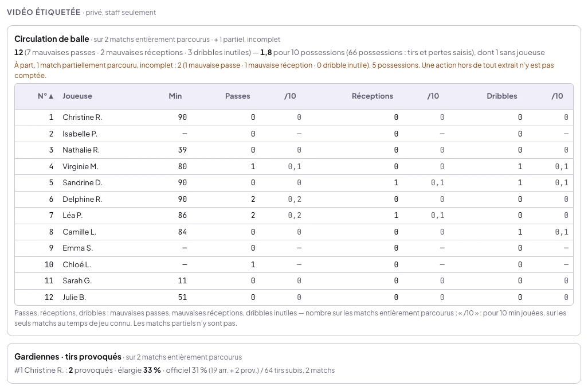Click the /10 header next to Réceptions

[433, 96]
